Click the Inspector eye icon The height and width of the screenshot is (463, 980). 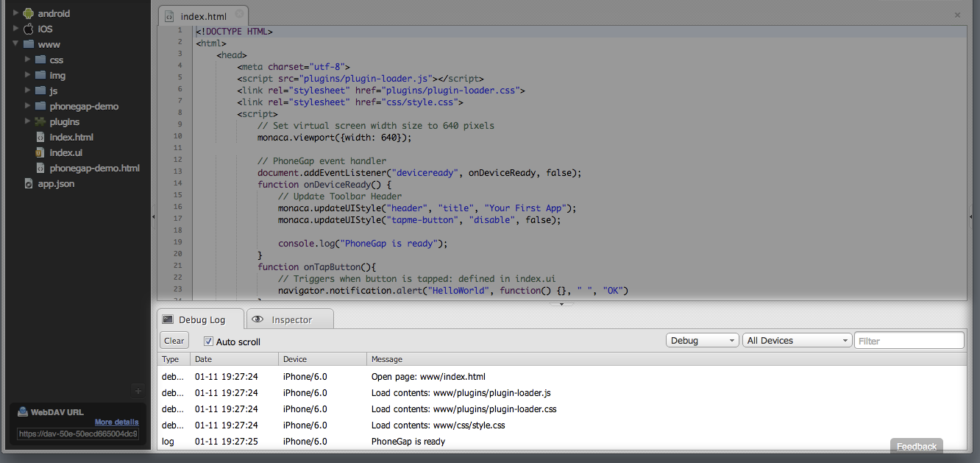click(x=258, y=319)
